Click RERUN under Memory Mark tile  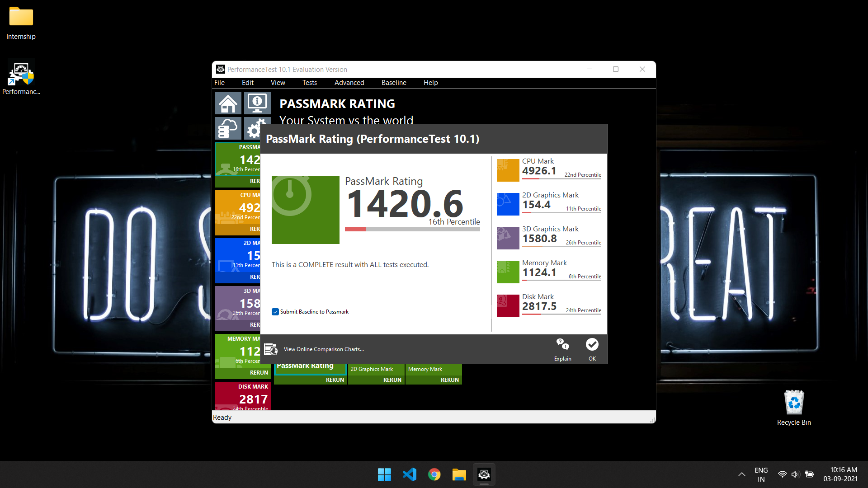click(449, 380)
